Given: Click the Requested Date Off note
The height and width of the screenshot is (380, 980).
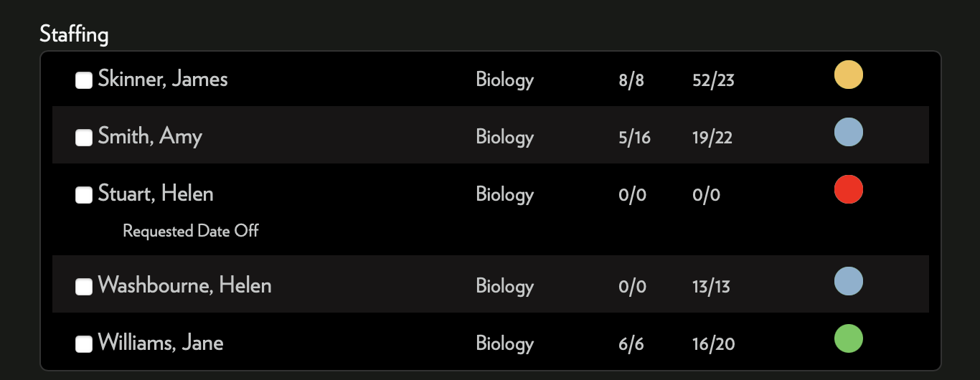Looking at the screenshot, I should click(191, 231).
